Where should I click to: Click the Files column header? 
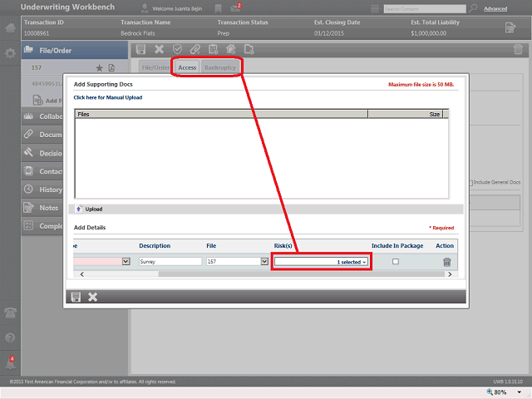point(222,114)
